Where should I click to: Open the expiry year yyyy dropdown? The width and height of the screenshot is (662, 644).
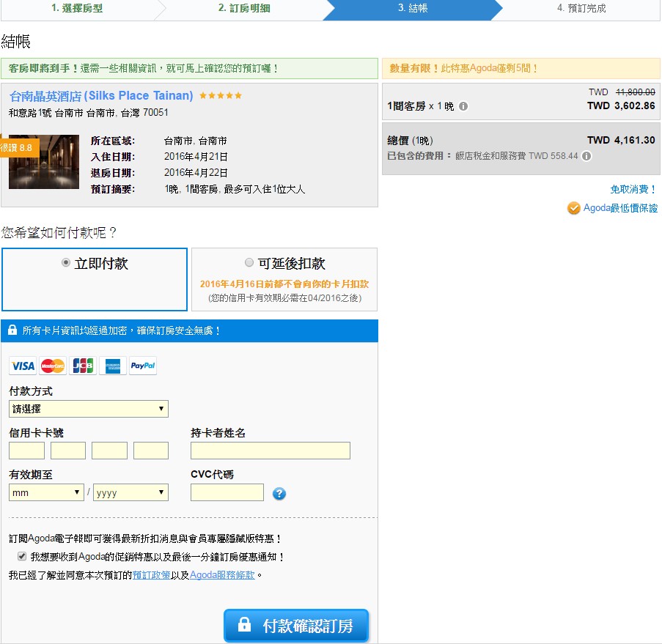pyautogui.click(x=131, y=492)
